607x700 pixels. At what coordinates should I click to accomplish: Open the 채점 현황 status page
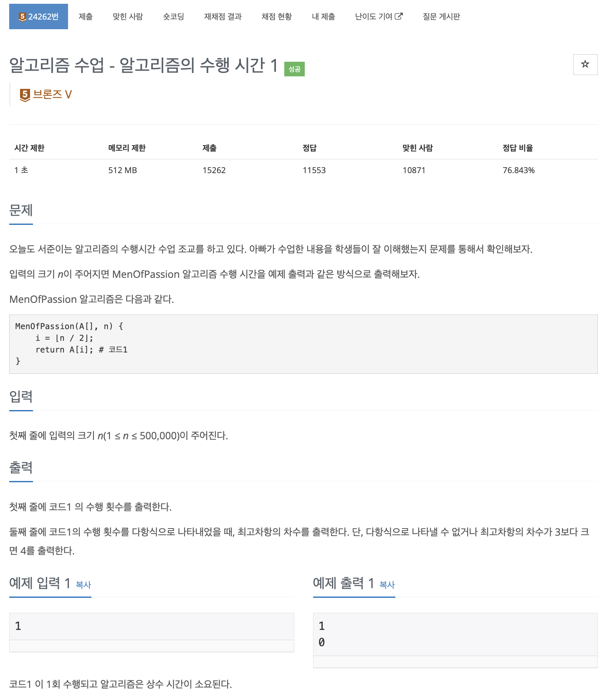pyautogui.click(x=276, y=17)
